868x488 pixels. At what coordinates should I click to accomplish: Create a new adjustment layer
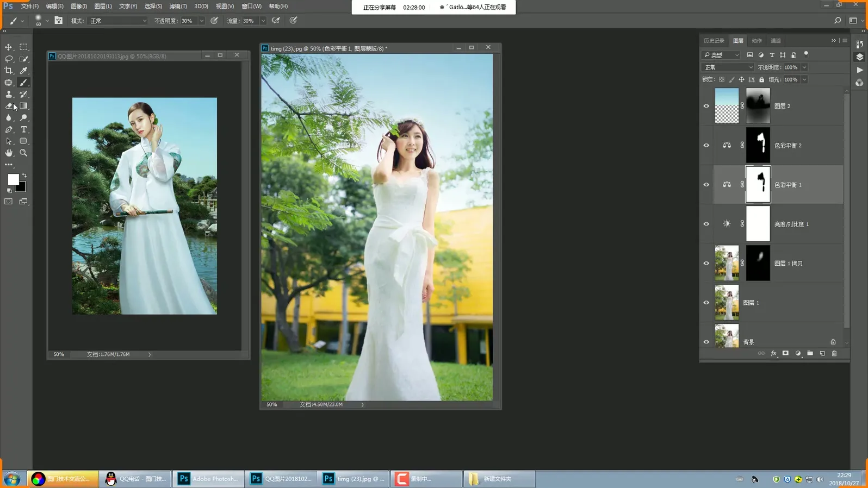[798, 353]
